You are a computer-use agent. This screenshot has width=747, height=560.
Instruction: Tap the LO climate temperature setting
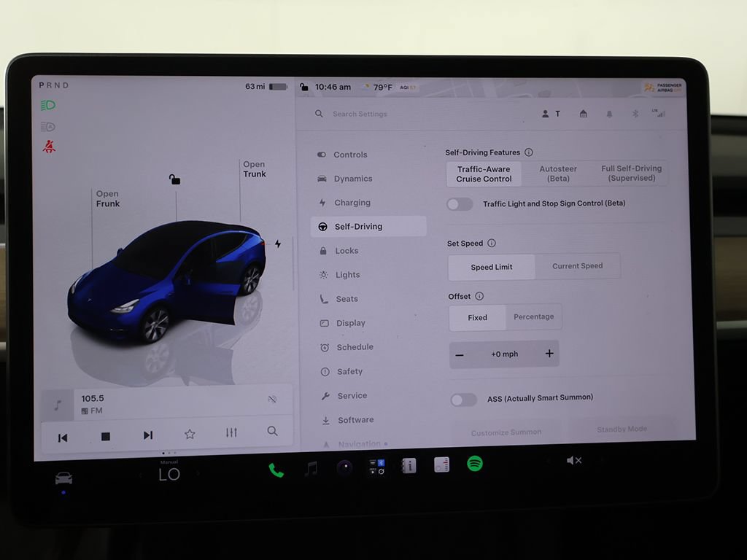tap(169, 474)
